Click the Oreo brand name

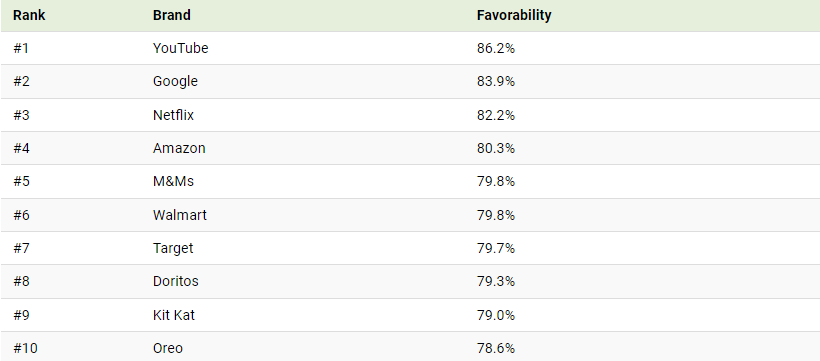(x=168, y=348)
